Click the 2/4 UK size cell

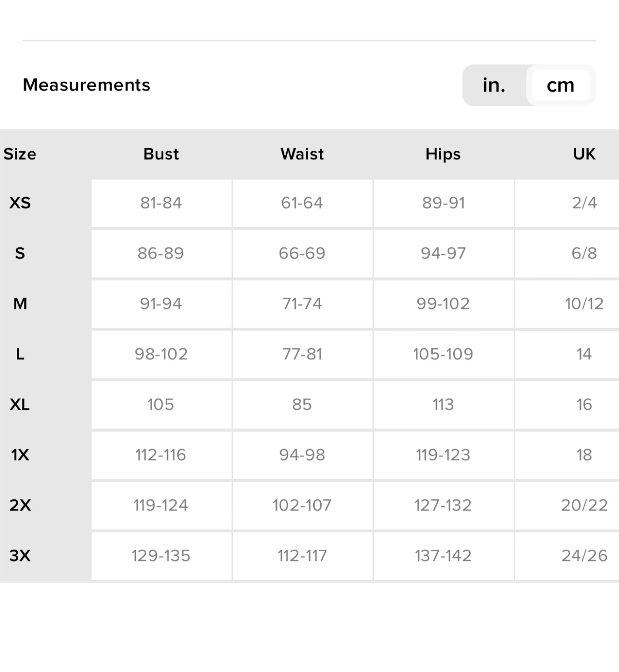(584, 203)
